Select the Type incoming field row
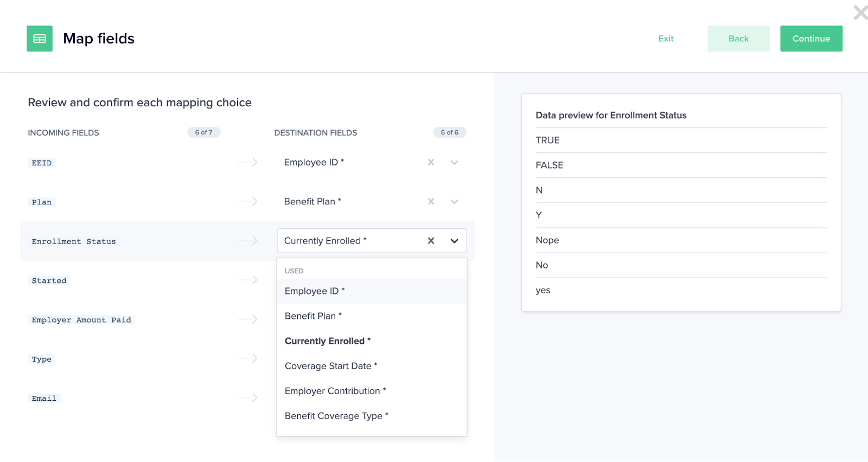Image resolution: width=868 pixels, height=462 pixels. coord(42,359)
